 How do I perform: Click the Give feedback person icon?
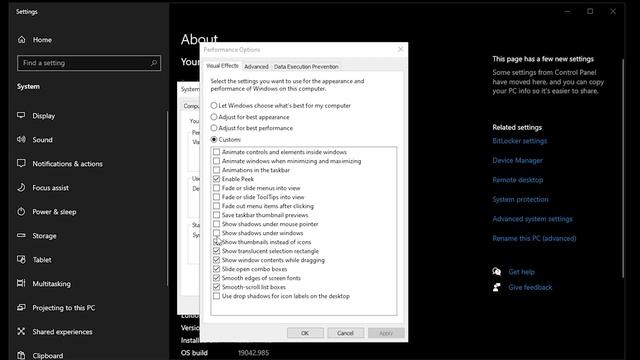pyautogui.click(x=497, y=287)
